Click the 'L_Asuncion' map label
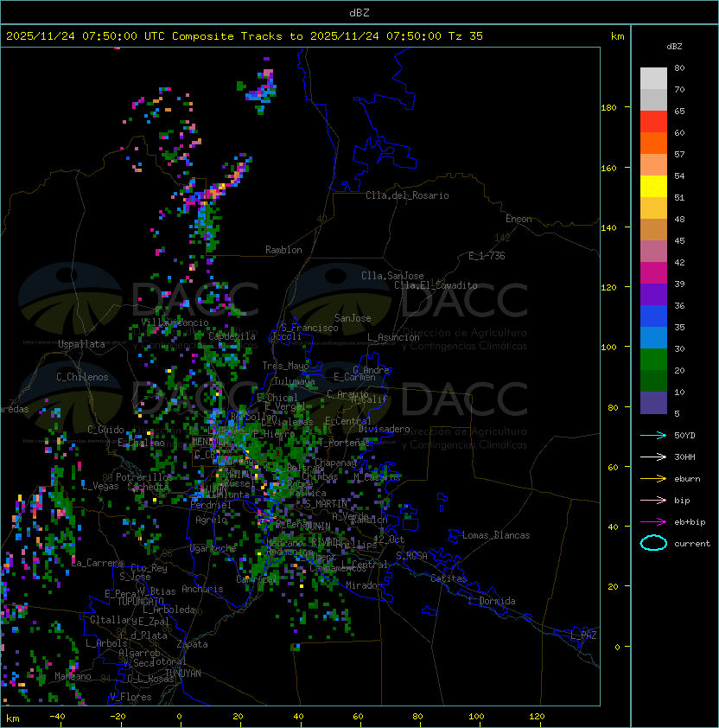 (x=393, y=337)
